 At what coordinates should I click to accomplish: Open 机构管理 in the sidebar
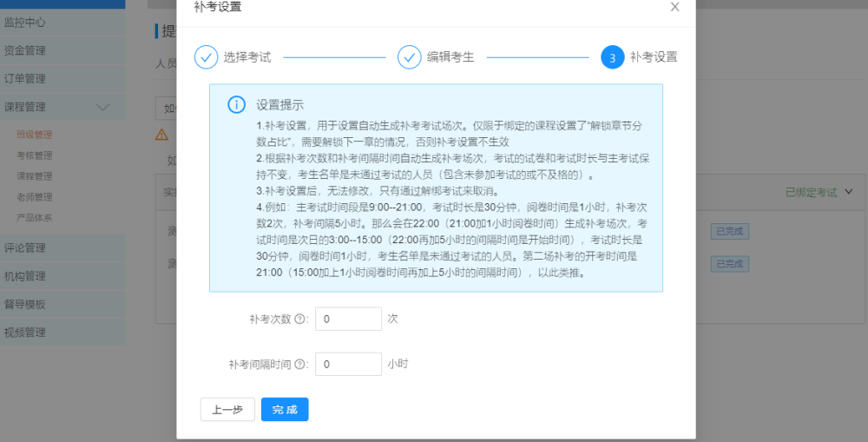point(62,276)
